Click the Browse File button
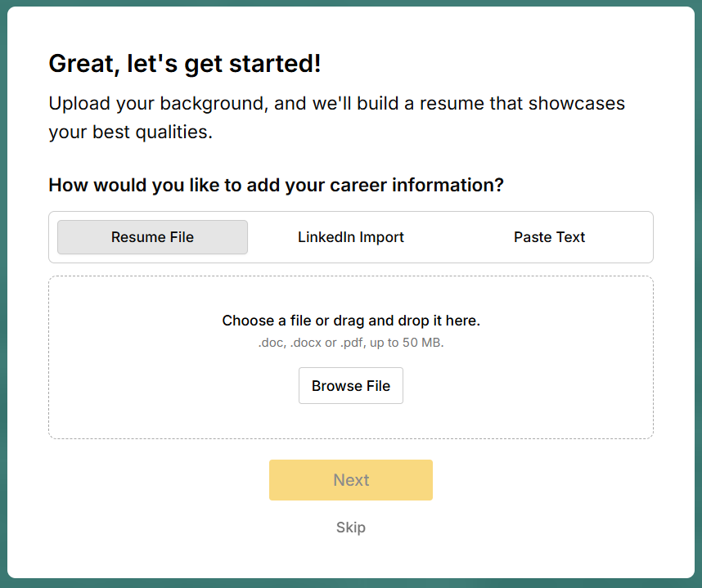Viewport: 702px width, 588px height. tap(351, 386)
